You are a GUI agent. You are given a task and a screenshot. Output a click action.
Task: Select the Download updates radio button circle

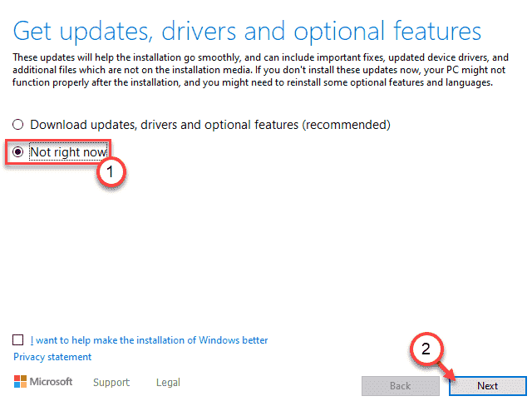point(19,124)
